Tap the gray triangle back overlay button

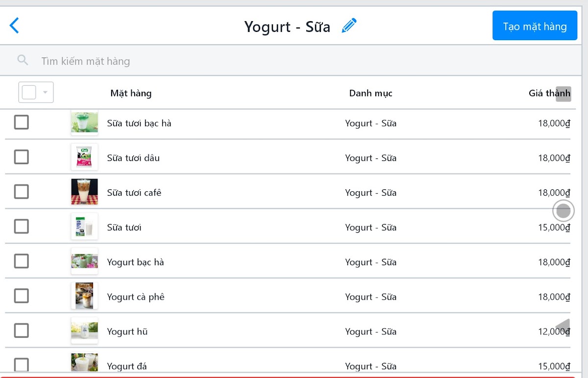[563, 327]
